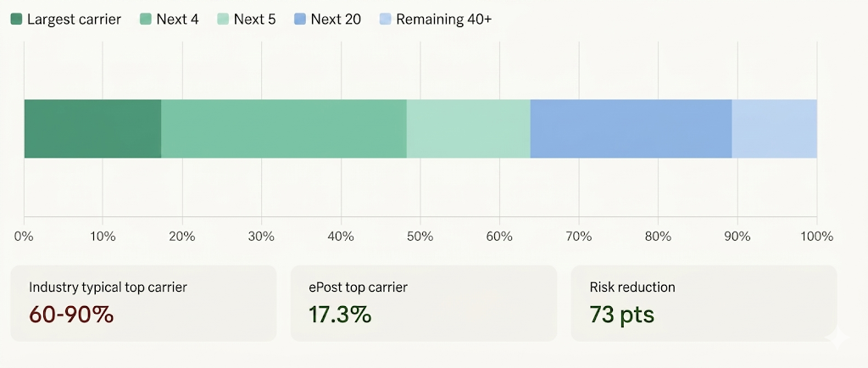
Task: Click the dark green Largest carrier legend swatch
Action: coord(16,19)
